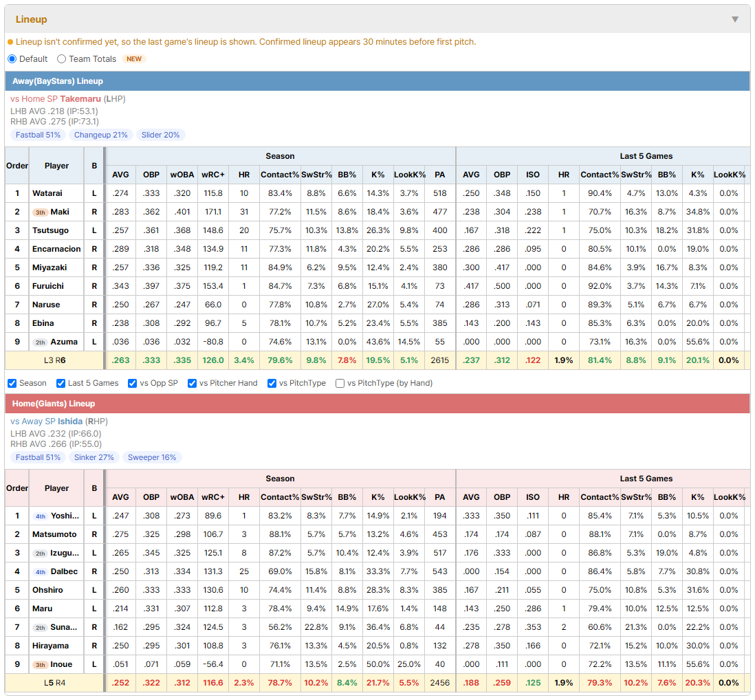Click Furuichi's name in the lineup
This screenshot has height=700, width=755.
coord(47,286)
